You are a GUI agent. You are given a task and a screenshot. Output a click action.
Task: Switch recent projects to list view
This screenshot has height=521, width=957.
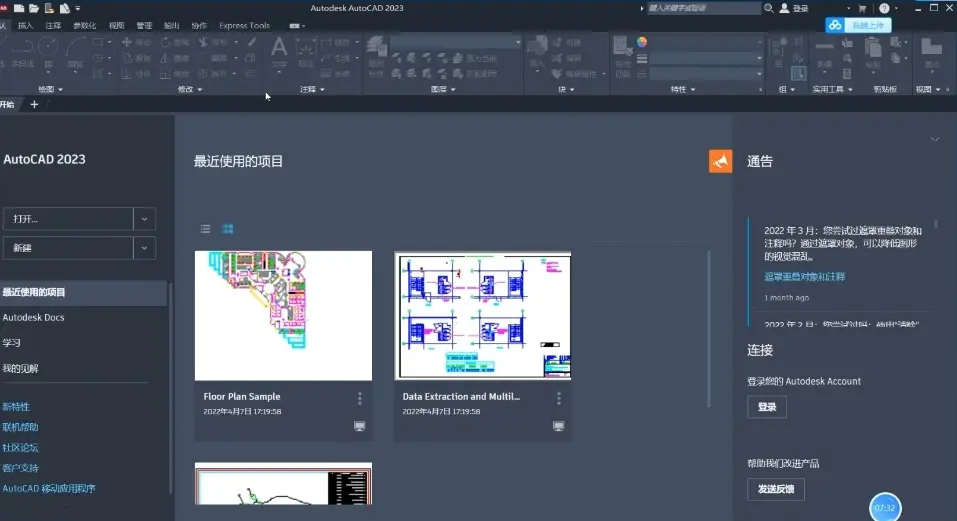coord(206,229)
